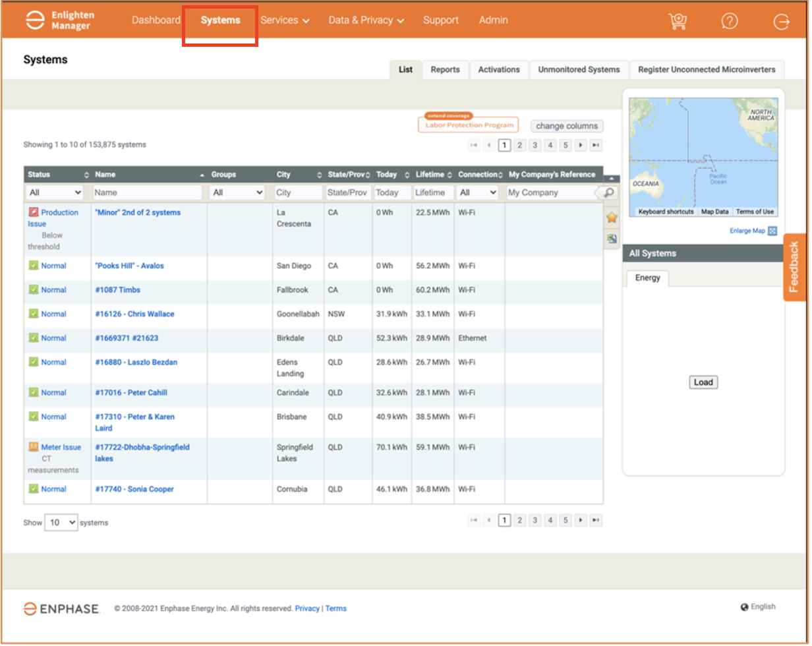This screenshot has width=812, height=646.
Task: Expand the Show systems count dropdown
Action: click(x=61, y=523)
